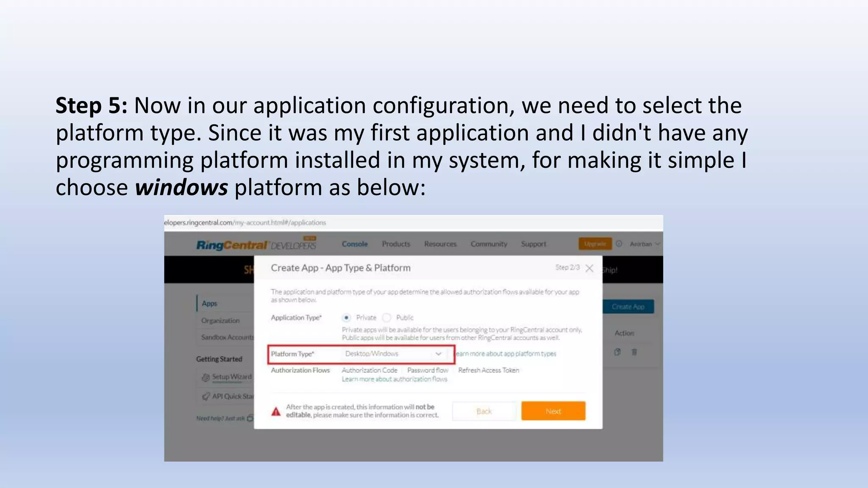Click the Setup Wizard gear icon
The image size is (868, 488).
206,377
